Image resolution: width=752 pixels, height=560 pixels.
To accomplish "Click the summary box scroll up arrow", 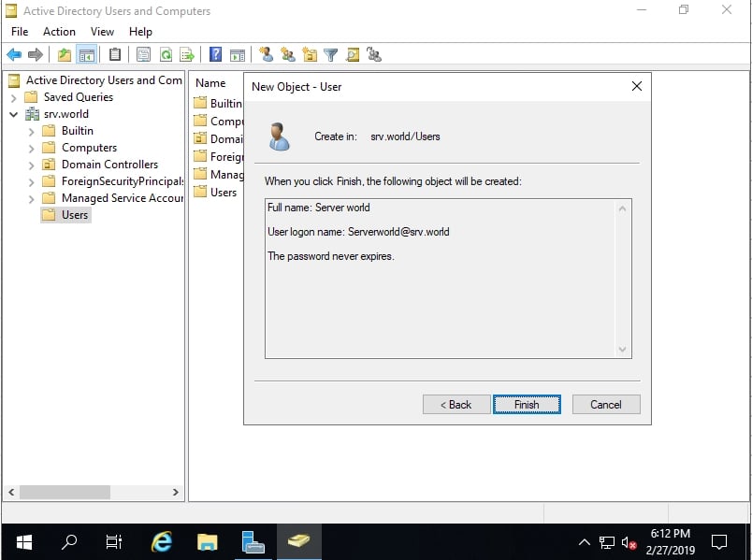I will click(x=622, y=208).
